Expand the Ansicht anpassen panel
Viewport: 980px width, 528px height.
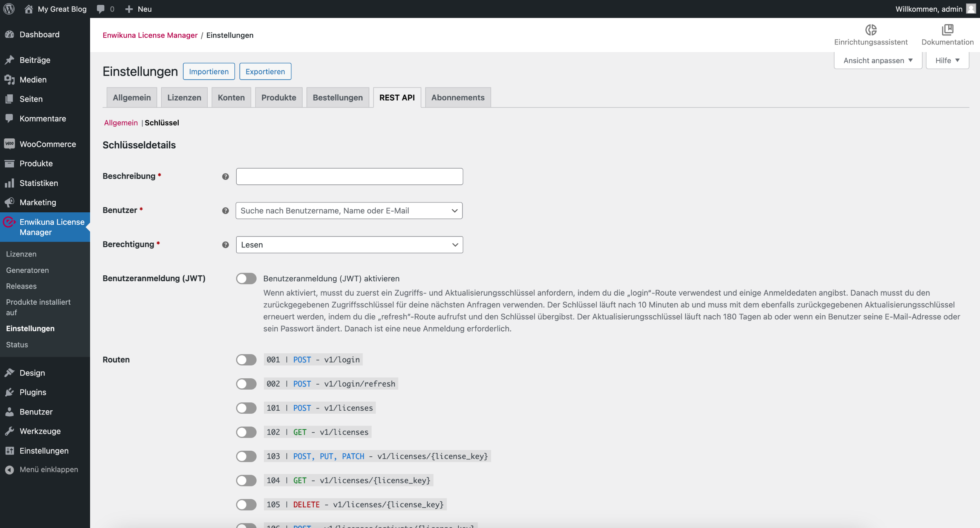coord(877,60)
